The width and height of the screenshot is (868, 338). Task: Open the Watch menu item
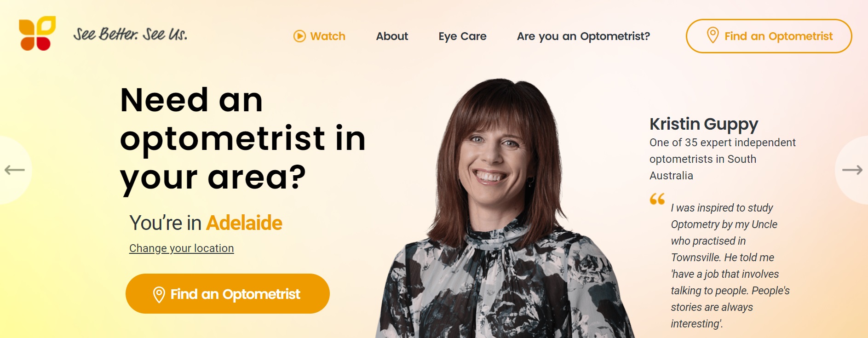point(319,36)
